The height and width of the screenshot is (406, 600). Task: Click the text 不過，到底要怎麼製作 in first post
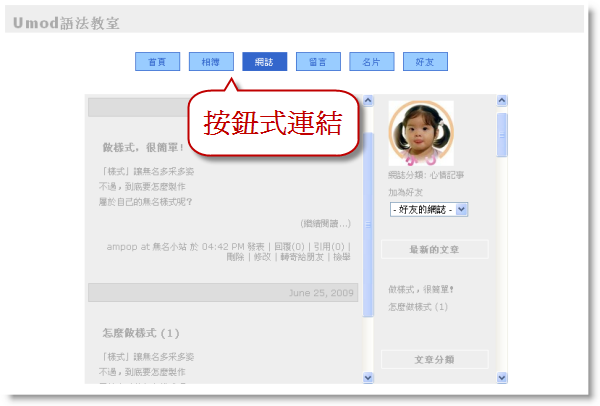click(x=142, y=186)
